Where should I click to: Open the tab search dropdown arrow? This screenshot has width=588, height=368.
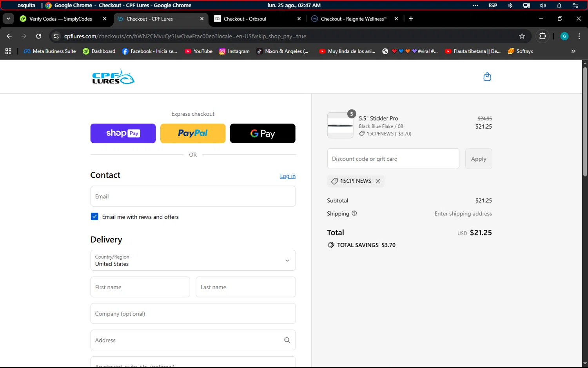coord(8,19)
